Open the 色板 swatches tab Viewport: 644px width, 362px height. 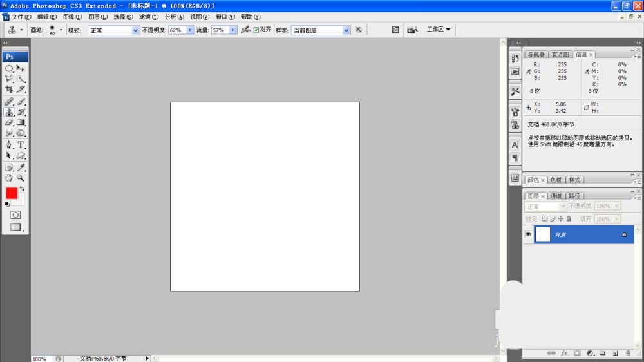coord(556,180)
